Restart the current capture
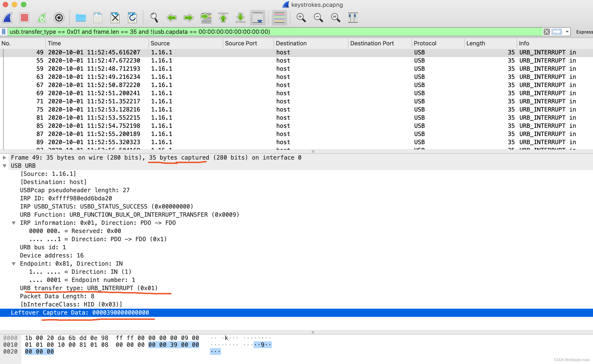The height and width of the screenshot is (364, 593). 42,18
